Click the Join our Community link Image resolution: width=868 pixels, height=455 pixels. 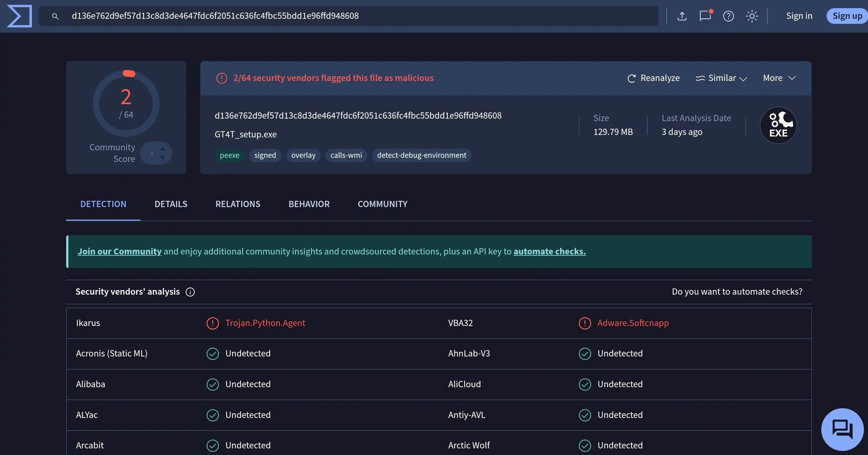point(119,251)
